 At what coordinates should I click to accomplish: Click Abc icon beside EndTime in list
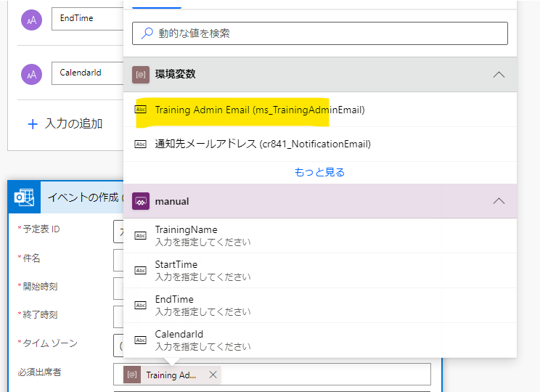coord(141,305)
